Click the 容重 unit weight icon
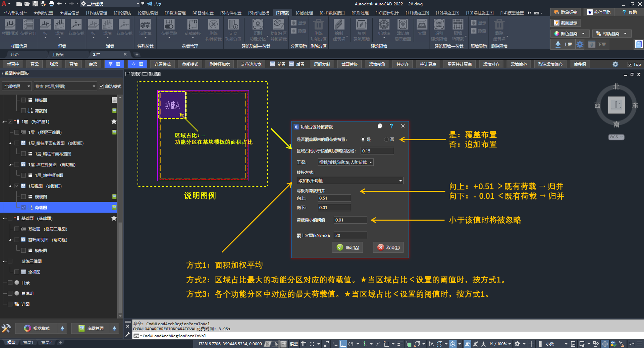644x348 pixels. point(422,25)
